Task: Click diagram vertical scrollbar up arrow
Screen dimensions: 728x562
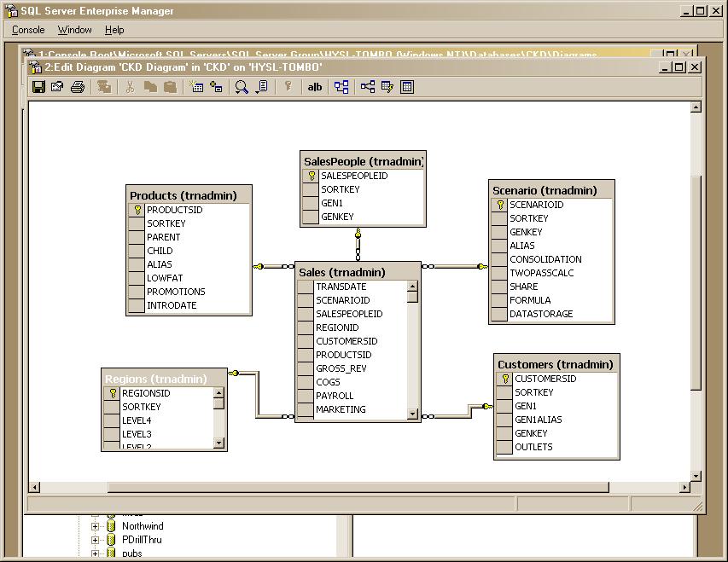Action: point(696,107)
